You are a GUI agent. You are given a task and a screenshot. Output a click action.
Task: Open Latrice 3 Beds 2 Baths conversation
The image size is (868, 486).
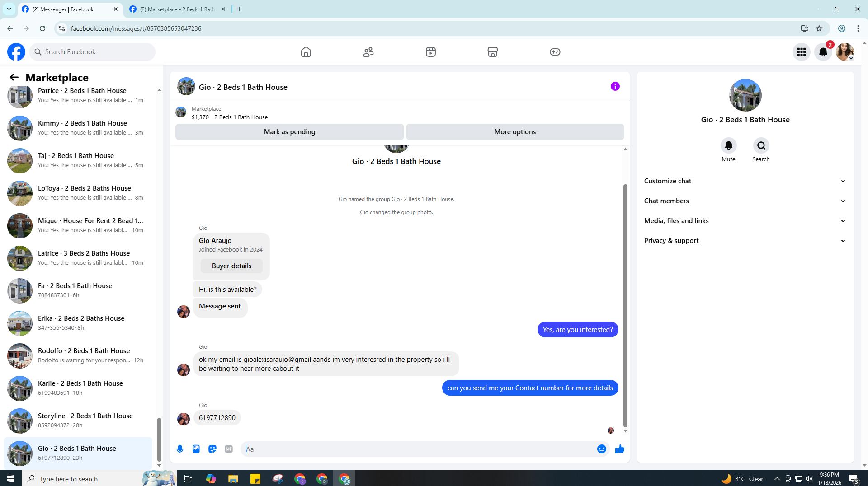coord(78,258)
